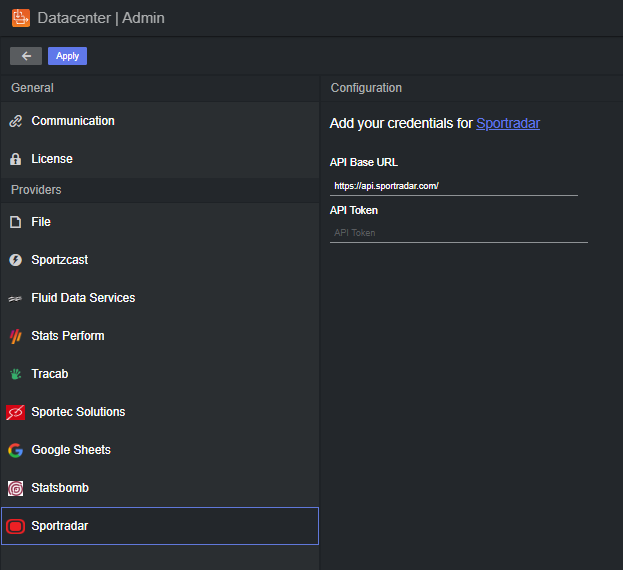Select the File provider

click(x=160, y=222)
